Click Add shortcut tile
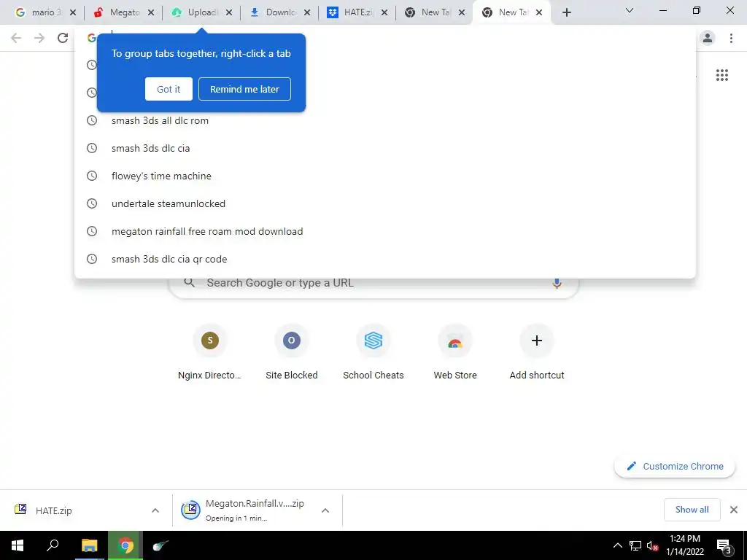This screenshot has height=560, width=747. click(537, 352)
